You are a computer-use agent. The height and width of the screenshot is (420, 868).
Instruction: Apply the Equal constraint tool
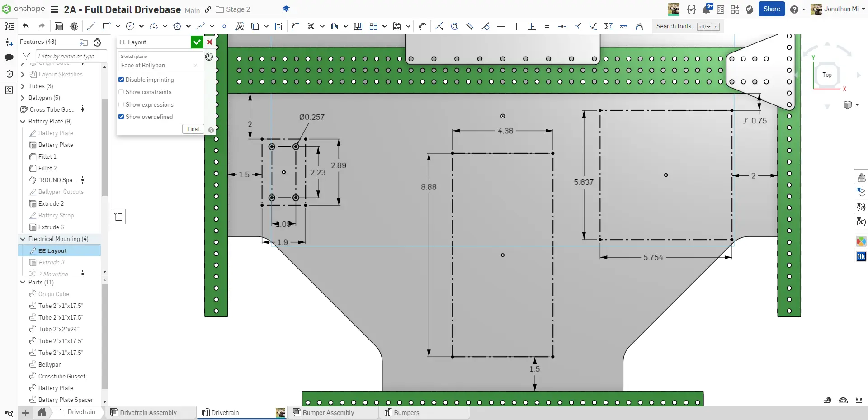pyautogui.click(x=547, y=26)
